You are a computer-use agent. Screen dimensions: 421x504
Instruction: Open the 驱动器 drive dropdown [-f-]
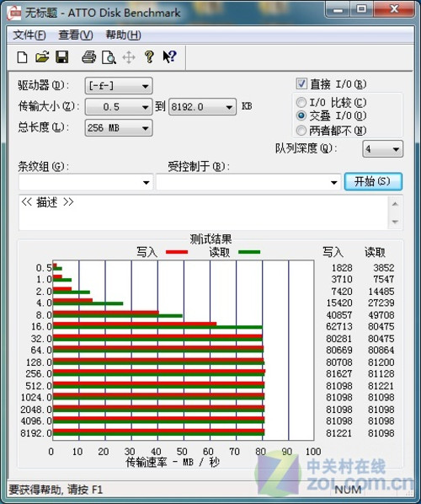(119, 86)
